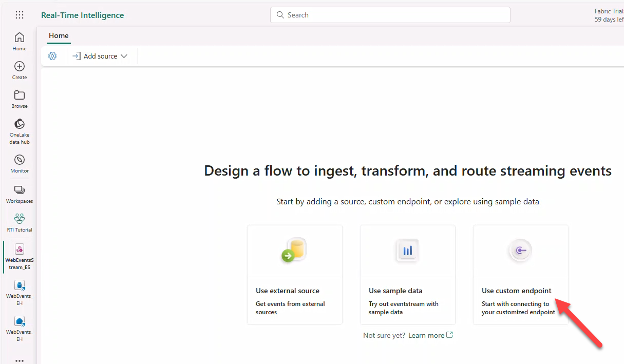
Task: Expand the sidebar overflow ellipsis menu
Action: (x=19, y=359)
